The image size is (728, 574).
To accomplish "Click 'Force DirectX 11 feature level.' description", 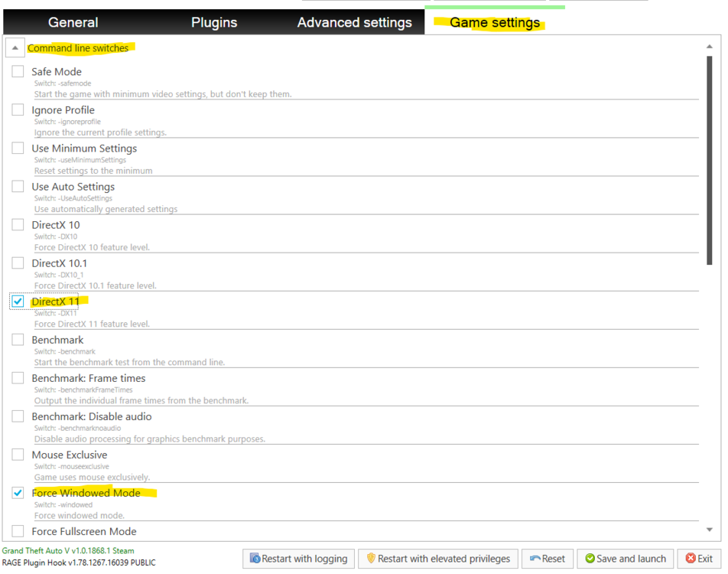I will (92, 324).
